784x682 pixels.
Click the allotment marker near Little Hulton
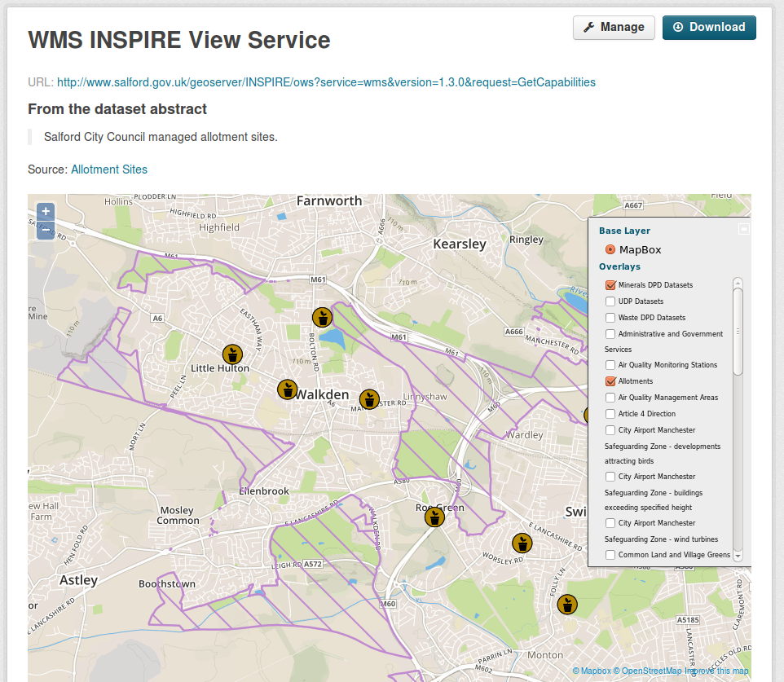[x=233, y=354]
